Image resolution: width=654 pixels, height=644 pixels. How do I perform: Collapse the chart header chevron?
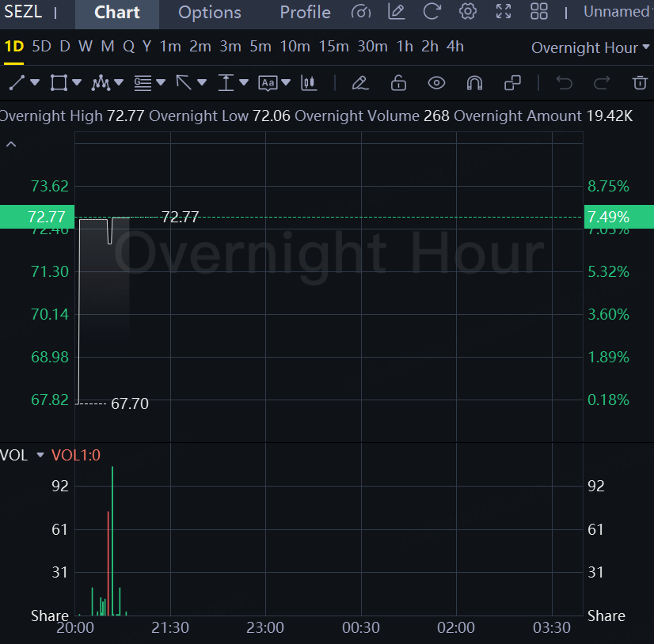(x=11, y=145)
